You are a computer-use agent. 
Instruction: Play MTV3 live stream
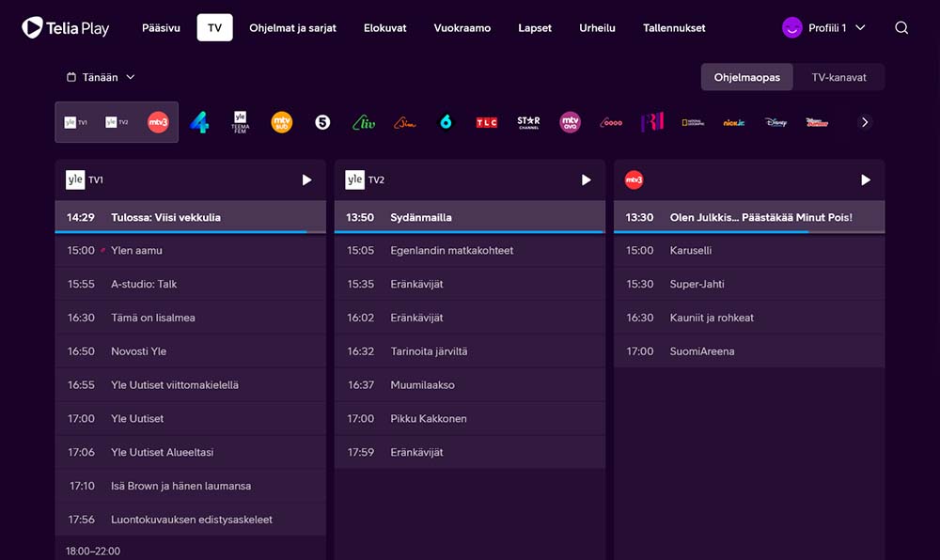pos(865,179)
